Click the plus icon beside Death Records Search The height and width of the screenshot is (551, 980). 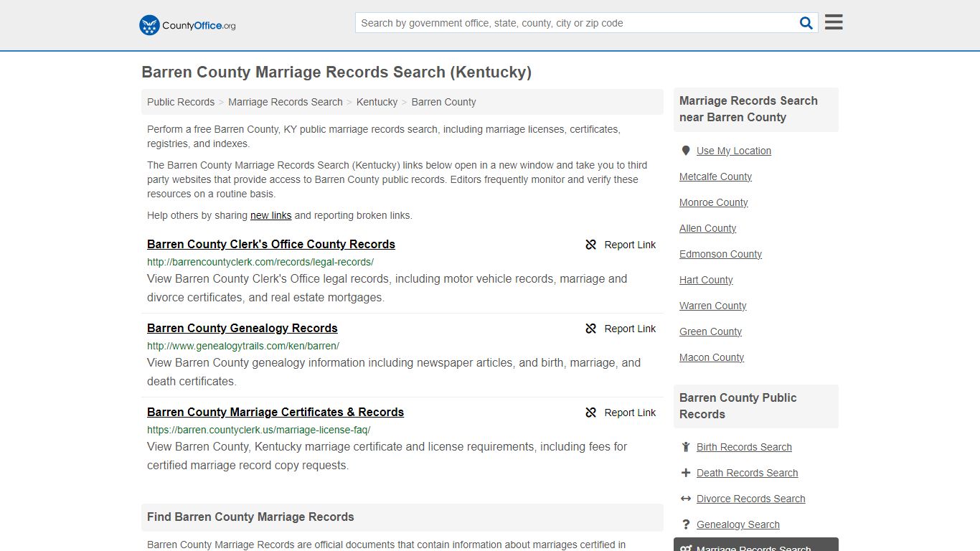click(x=686, y=473)
